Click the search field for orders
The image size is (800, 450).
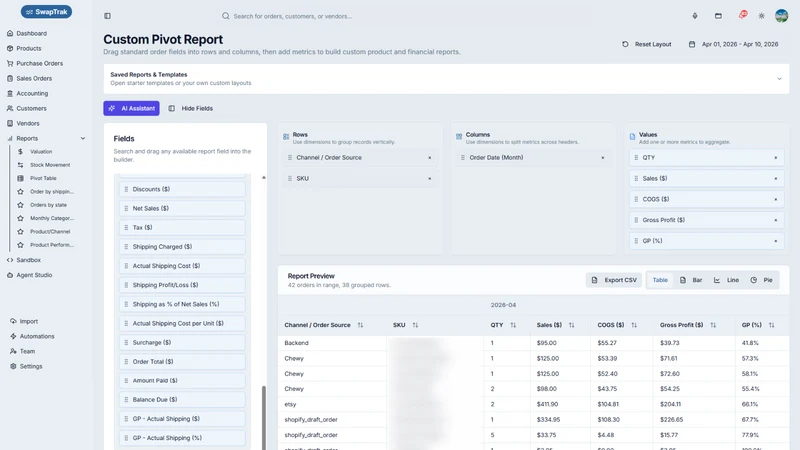click(x=292, y=16)
